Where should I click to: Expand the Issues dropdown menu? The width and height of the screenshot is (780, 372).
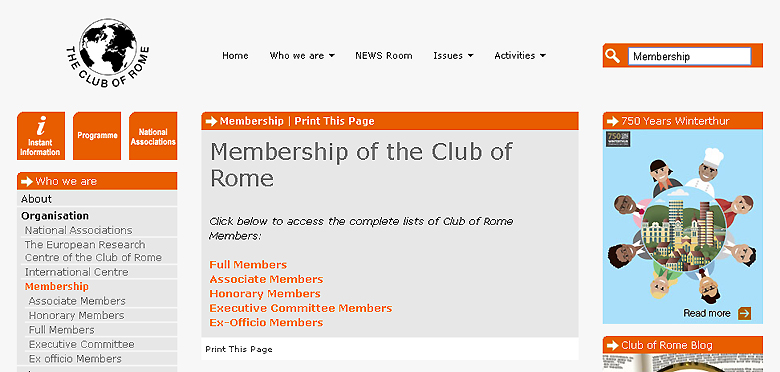(x=453, y=56)
